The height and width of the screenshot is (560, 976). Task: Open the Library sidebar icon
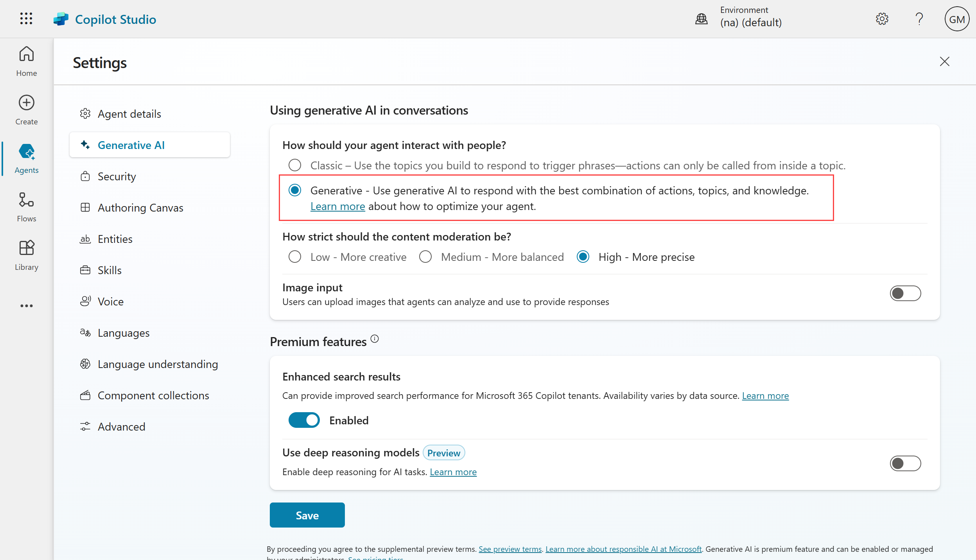coord(26,255)
